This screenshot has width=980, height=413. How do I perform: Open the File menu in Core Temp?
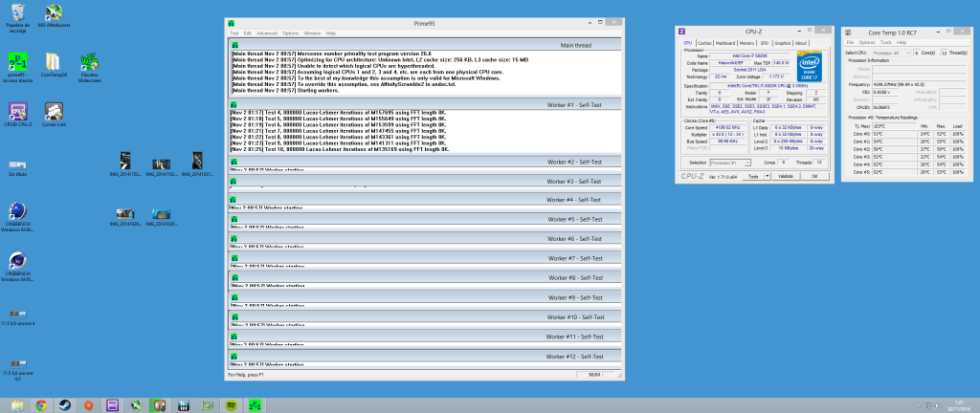point(850,42)
